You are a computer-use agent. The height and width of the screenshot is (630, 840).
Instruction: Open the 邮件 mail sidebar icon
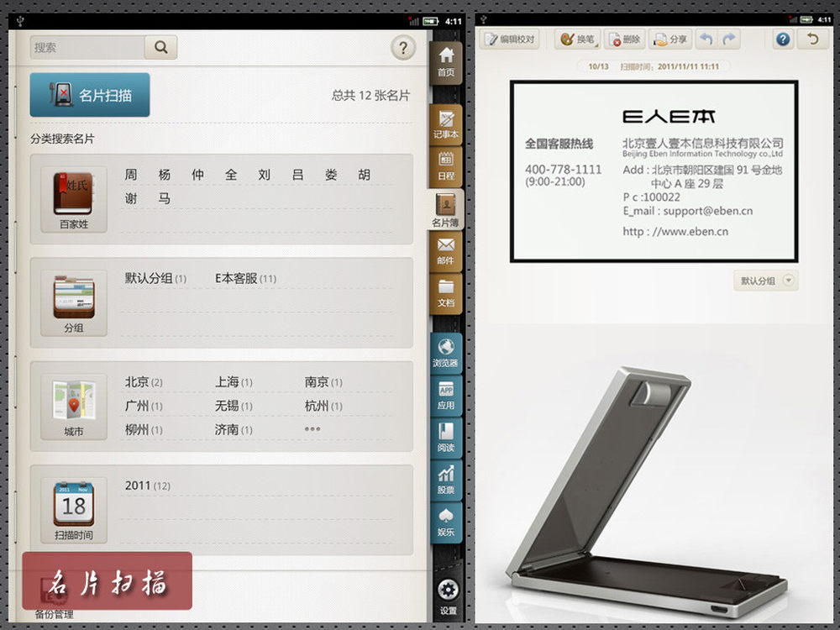[446, 251]
